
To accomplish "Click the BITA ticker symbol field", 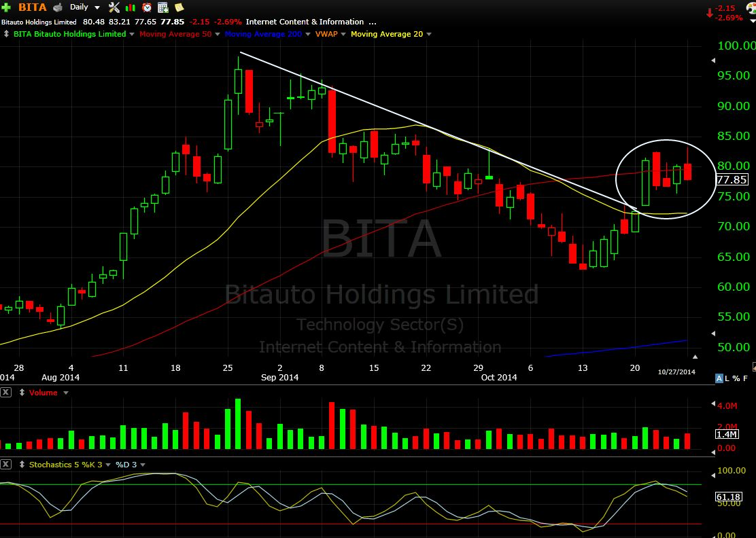I will coord(33,7).
